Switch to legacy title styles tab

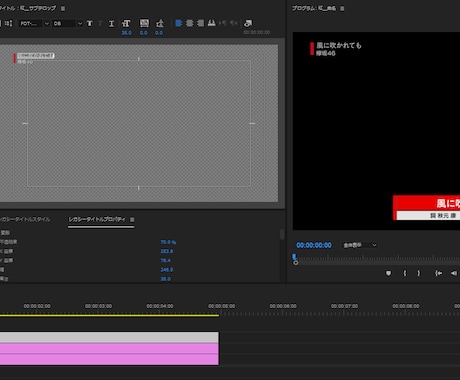pyautogui.click(x=25, y=219)
